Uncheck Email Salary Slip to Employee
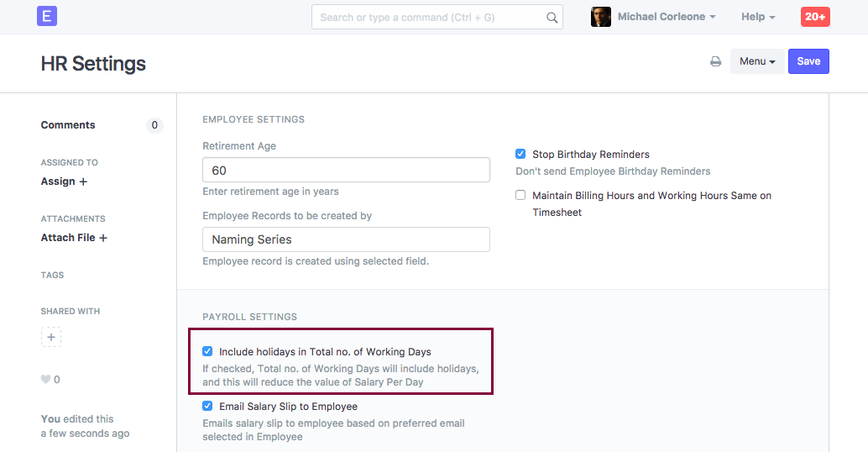868x452 pixels. [x=207, y=407]
